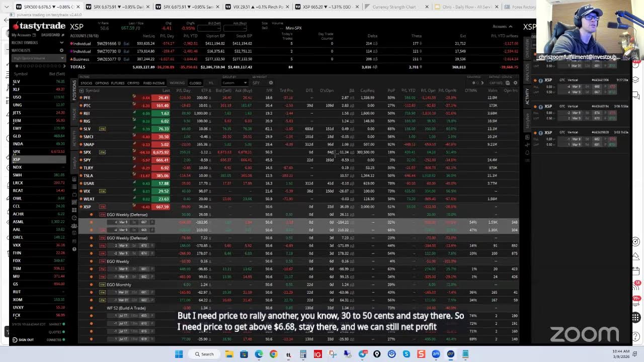The image size is (644, 362).
Task: Open the vertical Positions tab
Action: 74,90
